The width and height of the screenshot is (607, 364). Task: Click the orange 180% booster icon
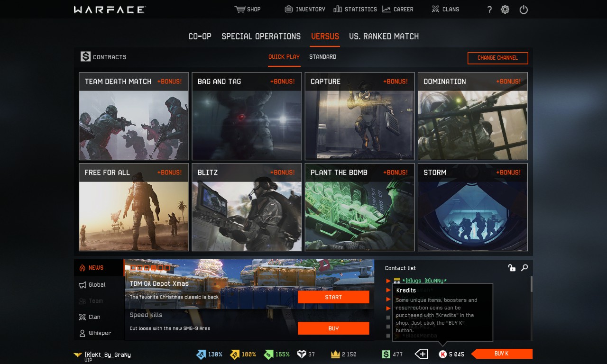[x=235, y=354]
